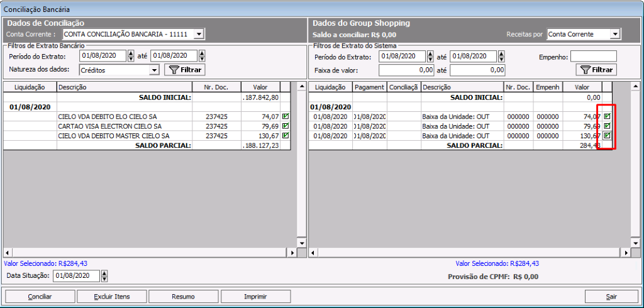644x308 pixels.
Task: Click the Liquidação header in system grid
Action: click(330, 87)
